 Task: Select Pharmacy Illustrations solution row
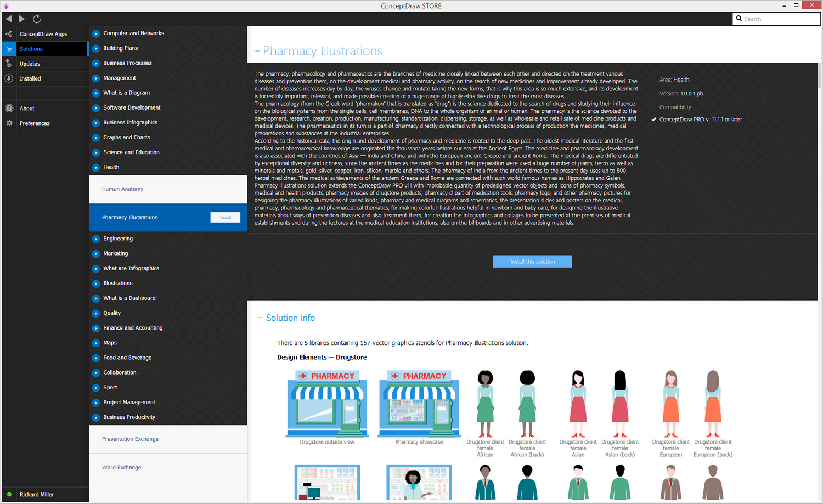[x=168, y=218]
